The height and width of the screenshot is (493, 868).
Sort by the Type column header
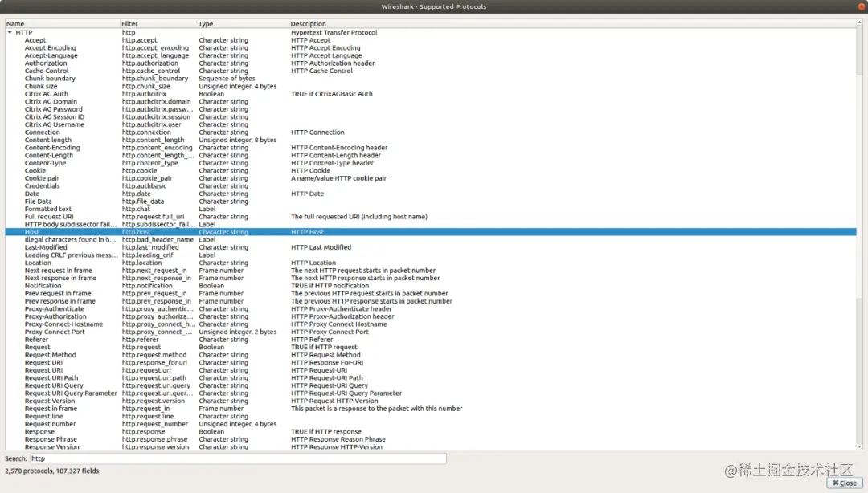tap(243, 24)
